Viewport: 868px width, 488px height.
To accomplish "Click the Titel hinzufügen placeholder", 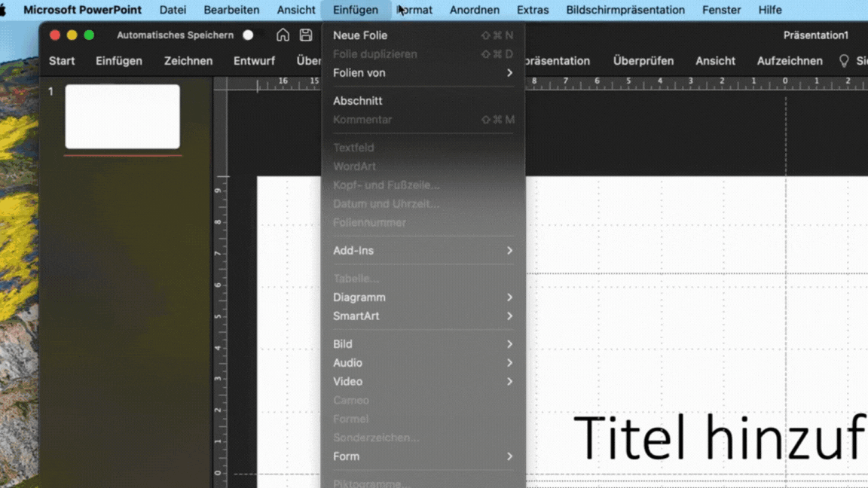I will pos(720,438).
